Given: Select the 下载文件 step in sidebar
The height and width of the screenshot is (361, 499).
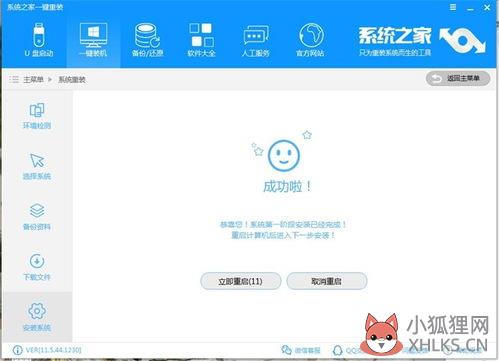Looking at the screenshot, I should click(37, 267).
